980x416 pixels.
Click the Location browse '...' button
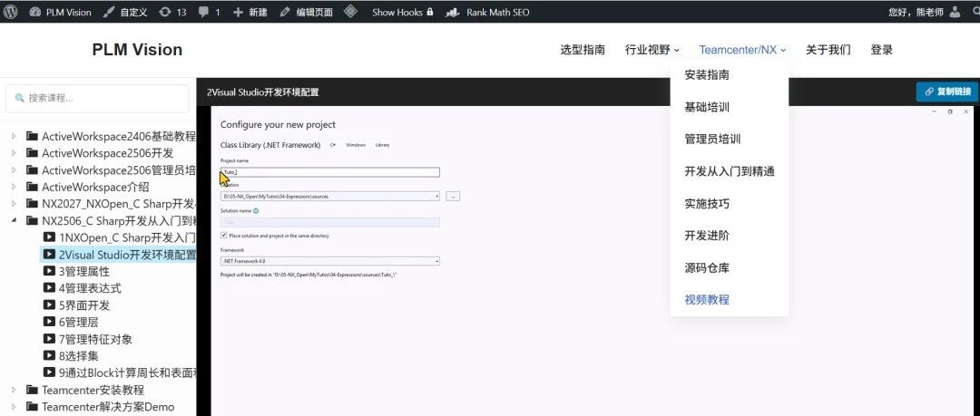pos(453,196)
